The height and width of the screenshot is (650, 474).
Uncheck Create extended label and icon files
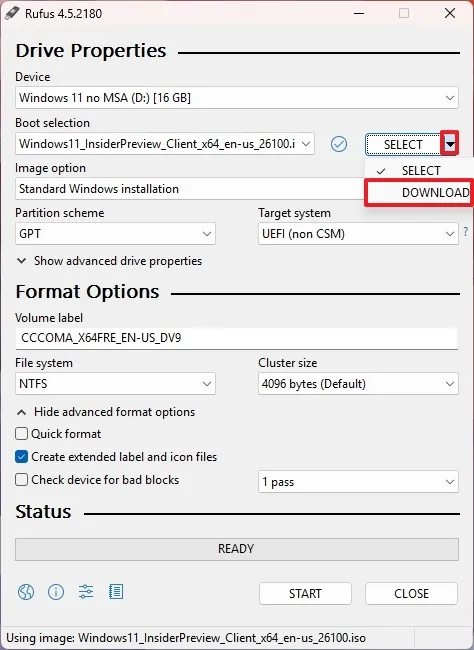pyautogui.click(x=22, y=457)
